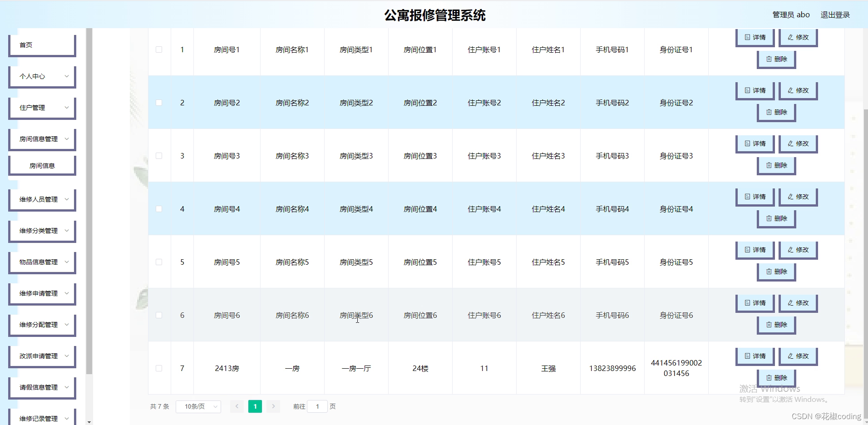Click the 前往 page number input field
868x425 pixels.
click(x=317, y=406)
